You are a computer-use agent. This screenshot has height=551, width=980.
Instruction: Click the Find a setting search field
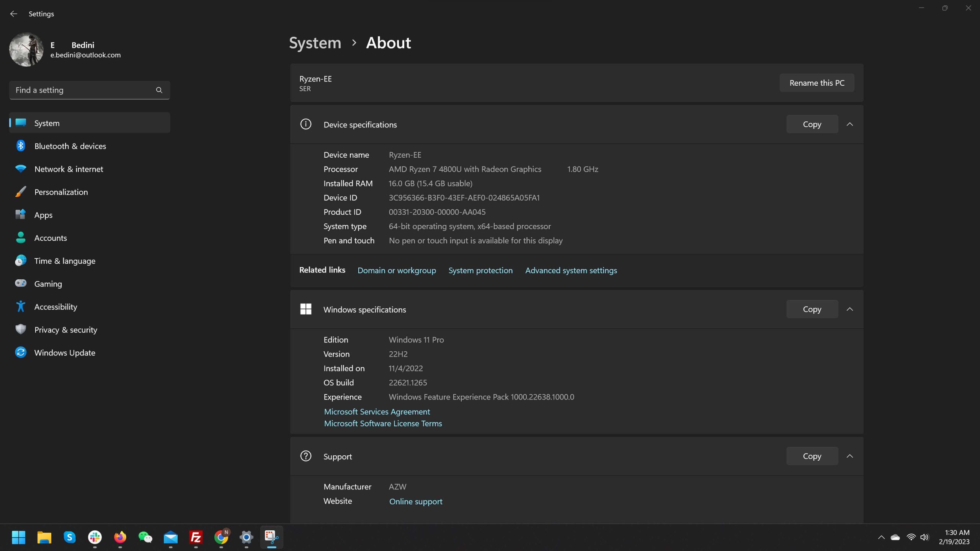(90, 90)
